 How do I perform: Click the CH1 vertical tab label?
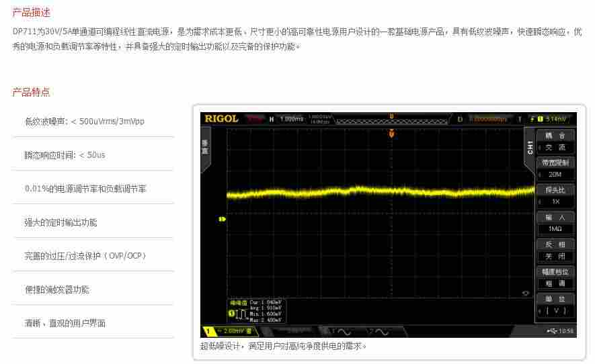pyautogui.click(x=529, y=147)
